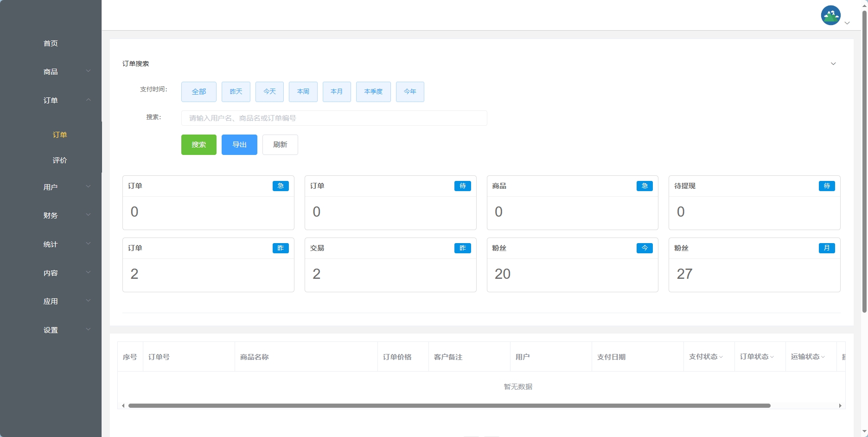
Task: Click the 待提现 card title
Action: (x=685, y=186)
